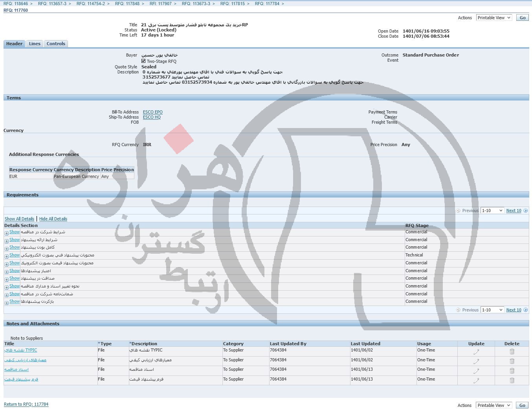The height and width of the screenshot is (412, 532).
Task: Click Next 10 link below Requirements table
Action: point(514,310)
